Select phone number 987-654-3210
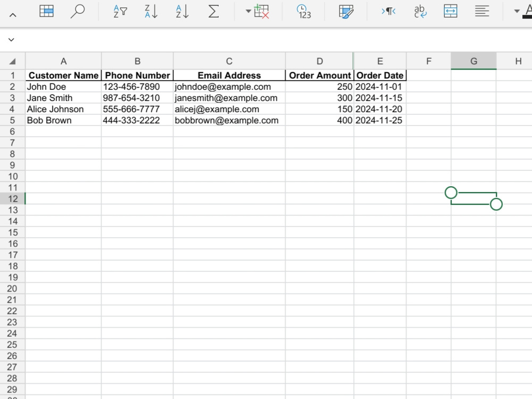 137,98
